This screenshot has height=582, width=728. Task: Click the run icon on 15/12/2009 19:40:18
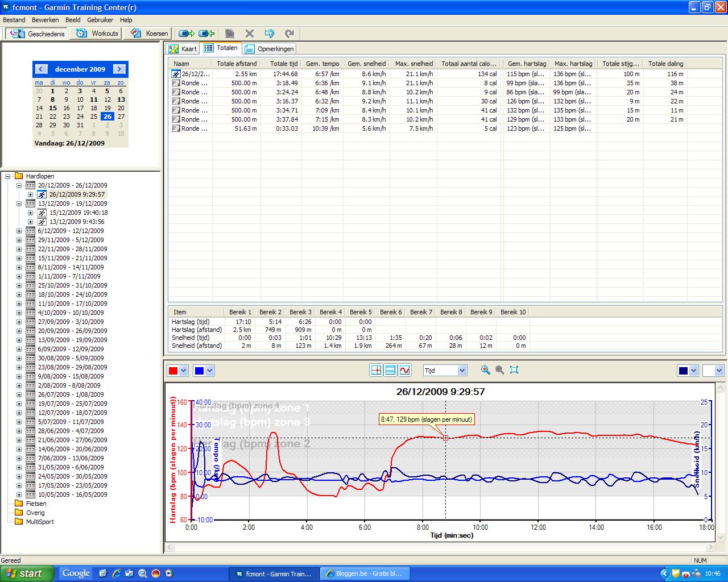42,213
